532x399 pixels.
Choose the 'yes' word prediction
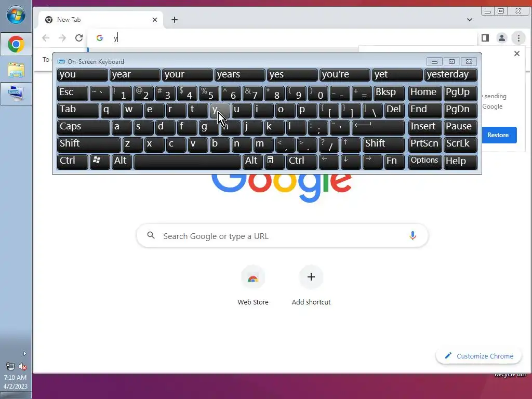(292, 75)
